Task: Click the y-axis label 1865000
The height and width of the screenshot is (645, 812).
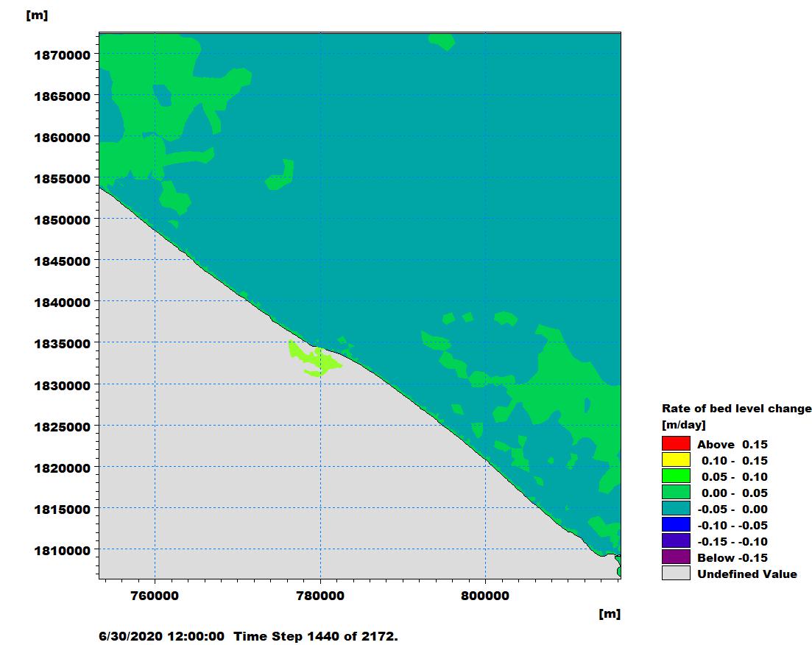Action: click(62, 96)
